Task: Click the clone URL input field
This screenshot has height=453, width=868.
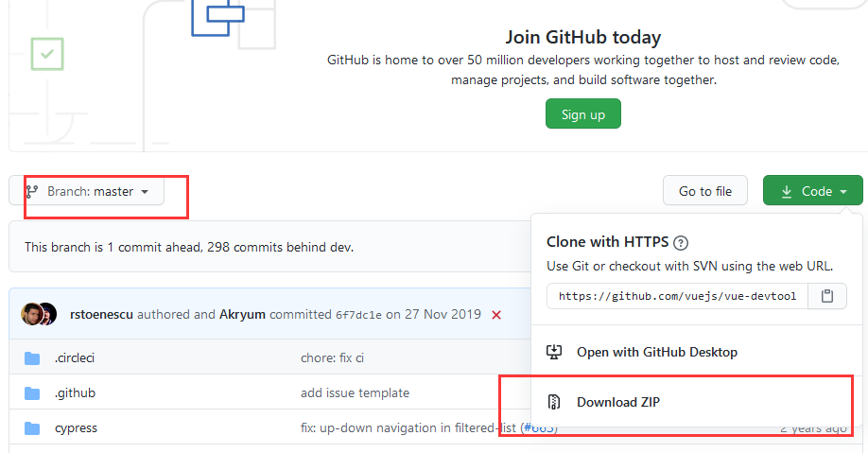Action: (677, 296)
